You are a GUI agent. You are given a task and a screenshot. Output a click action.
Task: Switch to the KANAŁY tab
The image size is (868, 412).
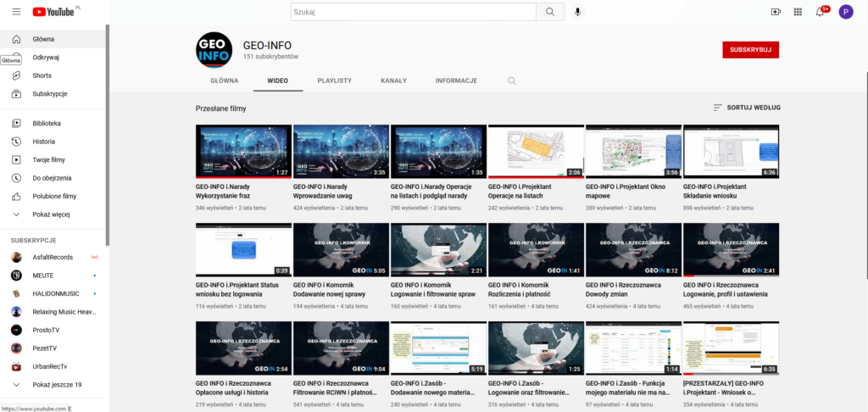pos(393,81)
